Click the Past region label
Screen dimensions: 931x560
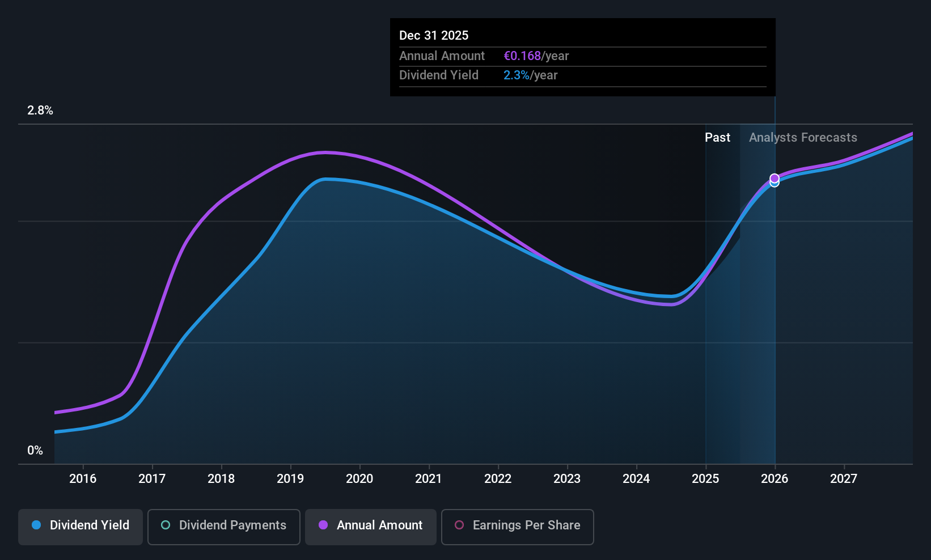tap(717, 137)
